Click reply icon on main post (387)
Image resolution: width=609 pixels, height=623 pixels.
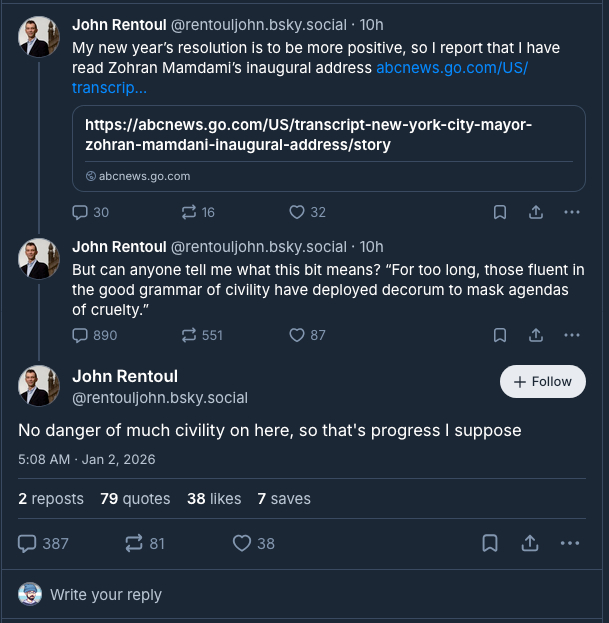click(28, 543)
